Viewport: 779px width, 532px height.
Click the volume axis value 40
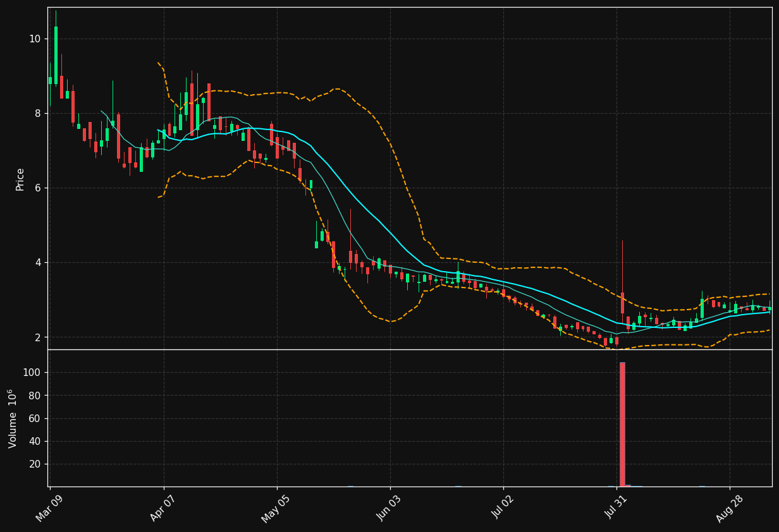coord(35,442)
